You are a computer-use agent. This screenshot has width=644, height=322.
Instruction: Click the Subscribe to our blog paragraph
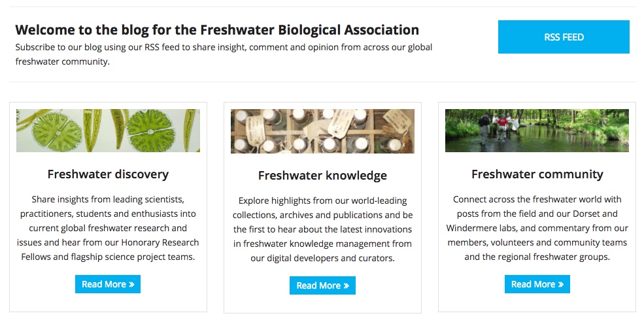pos(224,55)
